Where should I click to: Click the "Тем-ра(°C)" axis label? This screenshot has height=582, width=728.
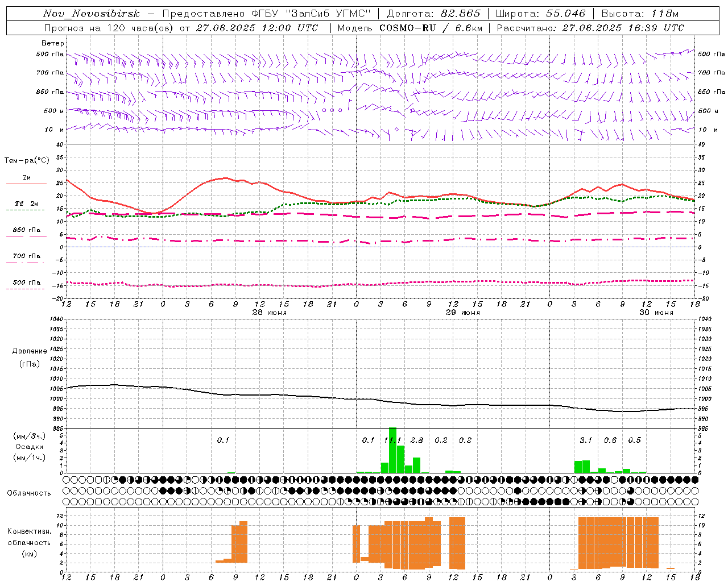(x=27, y=161)
